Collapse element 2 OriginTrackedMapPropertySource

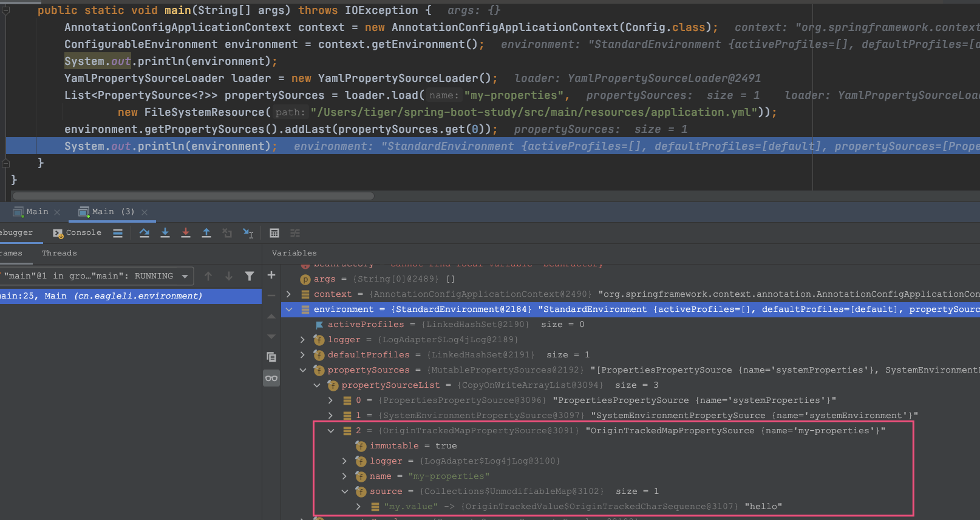[x=330, y=431]
